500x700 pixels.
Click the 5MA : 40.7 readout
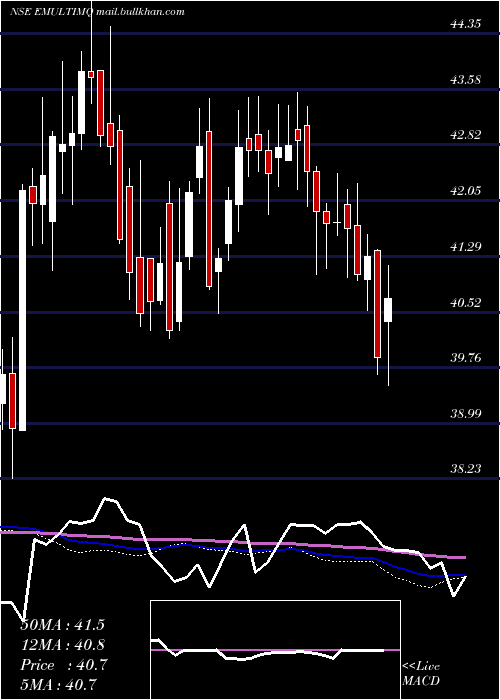(59, 684)
